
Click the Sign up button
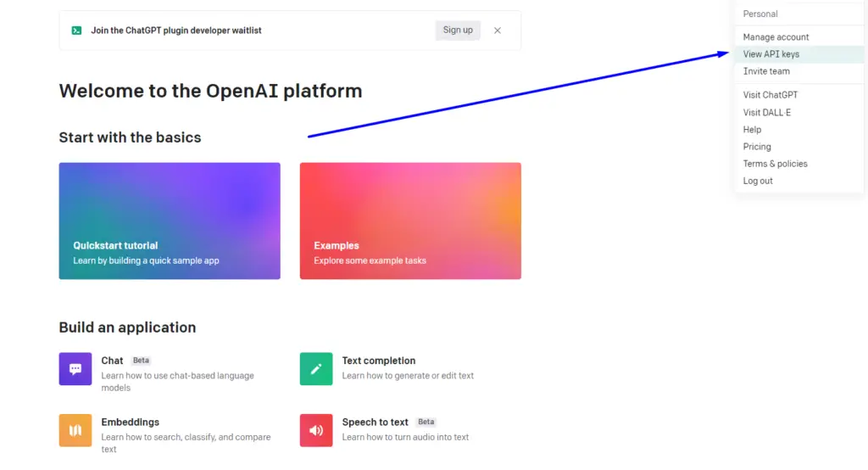pyautogui.click(x=458, y=30)
